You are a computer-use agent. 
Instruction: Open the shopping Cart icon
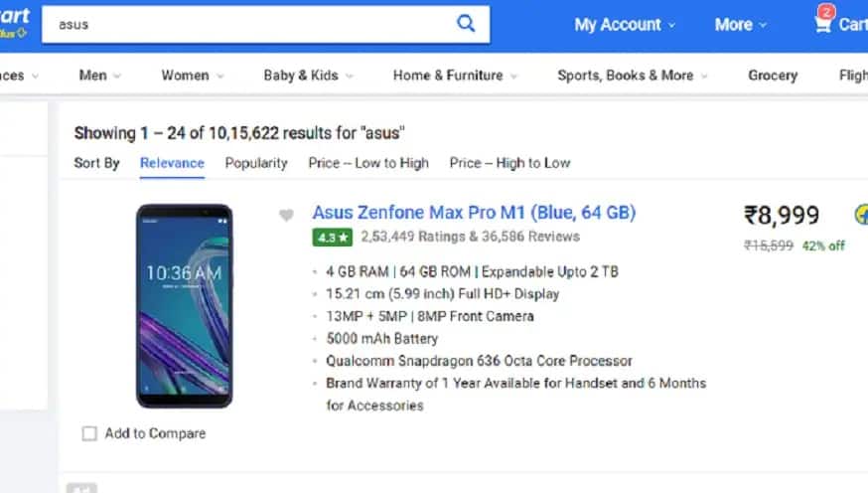[840, 23]
